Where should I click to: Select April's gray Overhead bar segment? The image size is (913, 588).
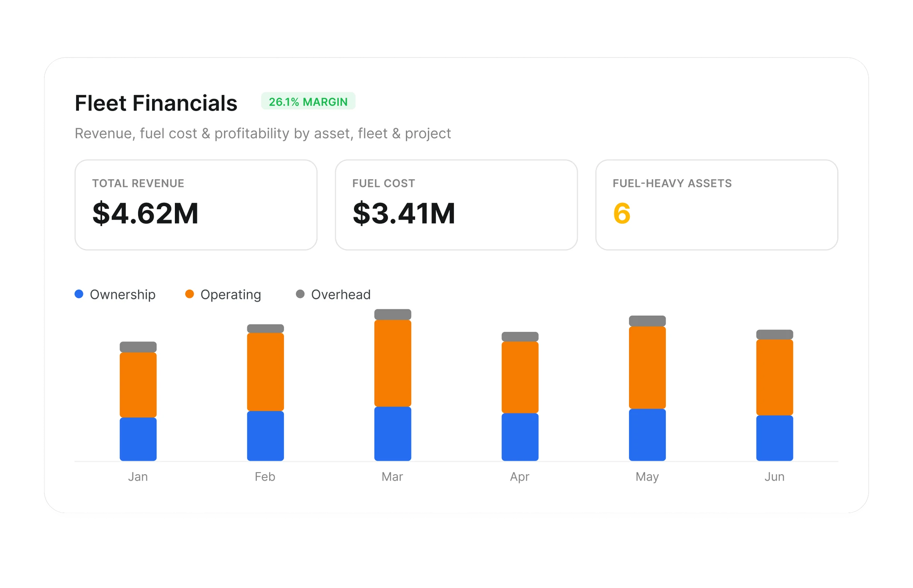point(520,336)
